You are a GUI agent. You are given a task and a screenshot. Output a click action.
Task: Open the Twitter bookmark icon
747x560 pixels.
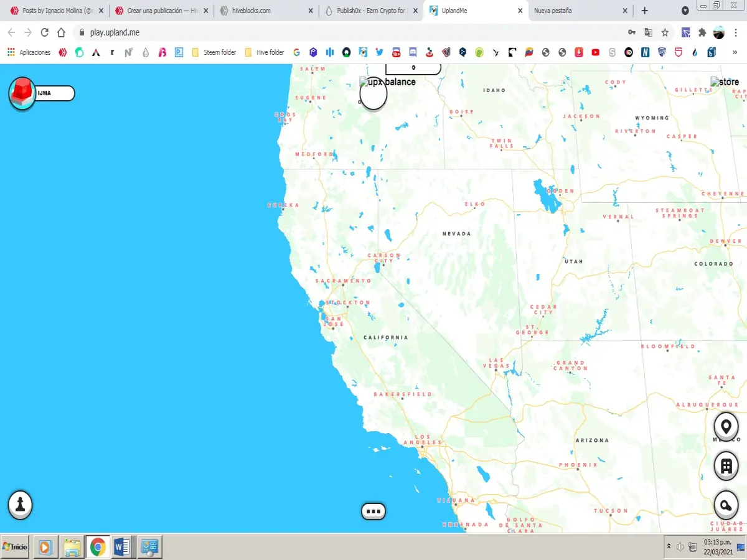(380, 52)
